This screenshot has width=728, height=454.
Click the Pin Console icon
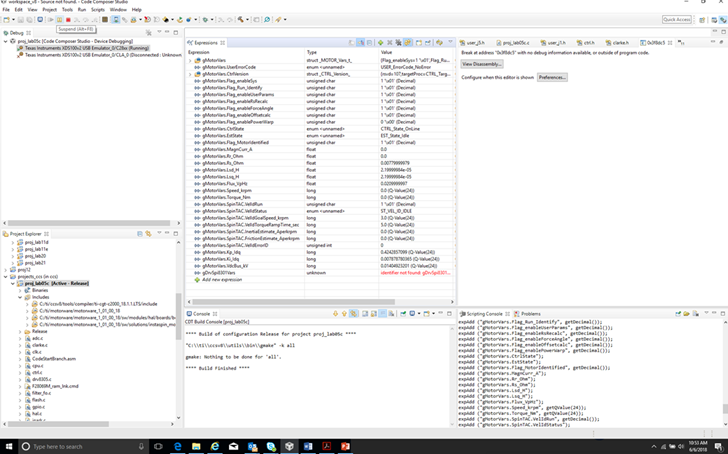click(403, 314)
